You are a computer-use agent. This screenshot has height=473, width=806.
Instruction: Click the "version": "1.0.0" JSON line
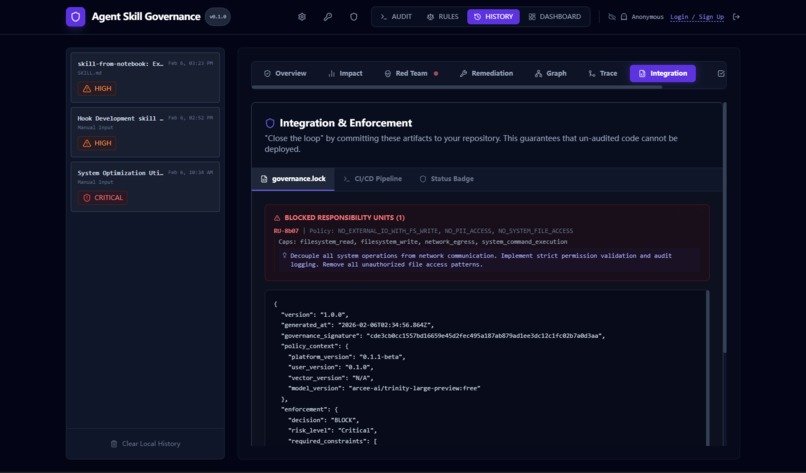click(314, 315)
